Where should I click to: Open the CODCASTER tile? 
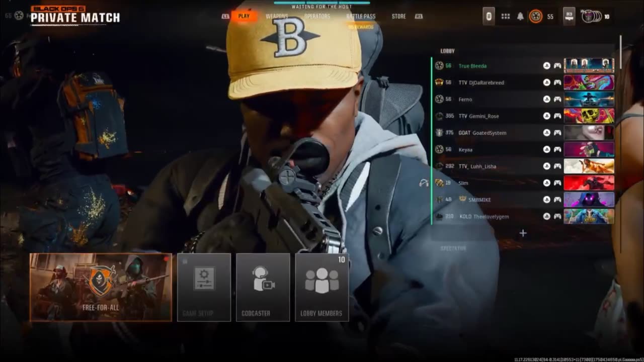(x=263, y=287)
